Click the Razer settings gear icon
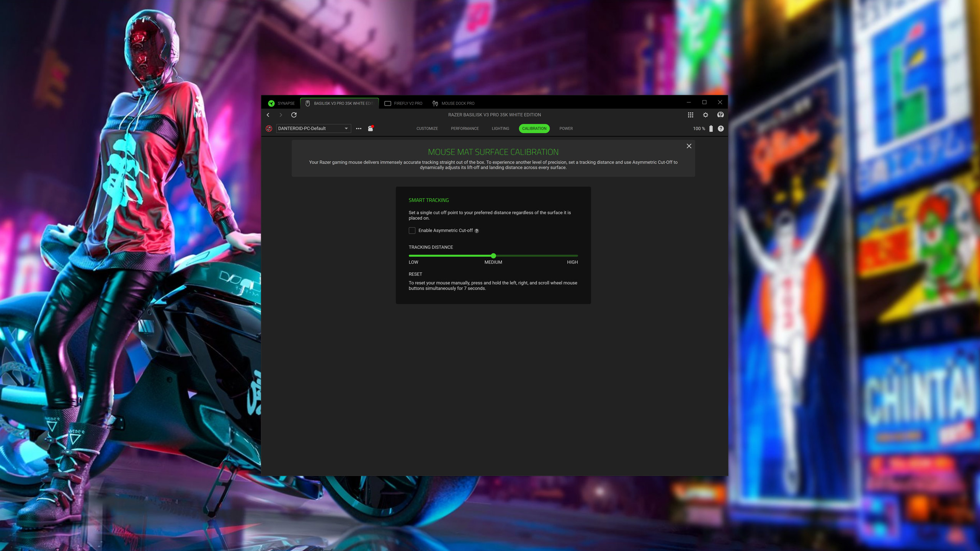Image resolution: width=980 pixels, height=551 pixels. [x=705, y=114]
